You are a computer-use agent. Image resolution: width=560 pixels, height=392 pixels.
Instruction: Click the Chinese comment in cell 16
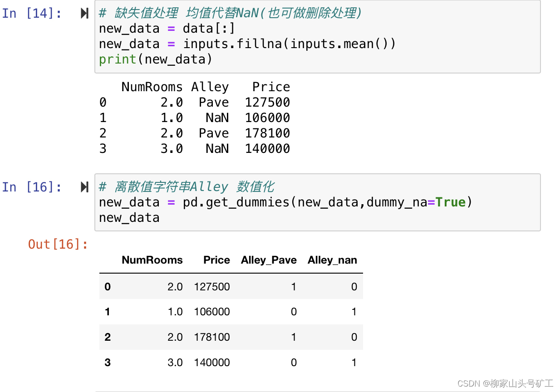(x=187, y=187)
